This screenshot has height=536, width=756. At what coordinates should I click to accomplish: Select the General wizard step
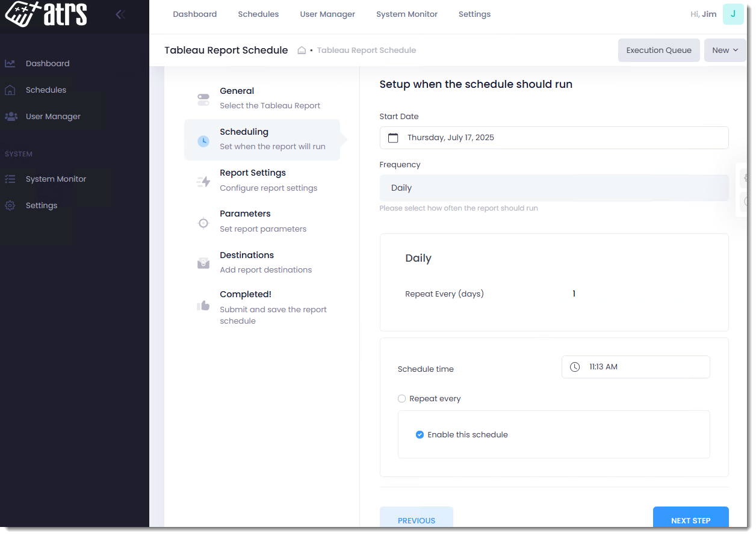point(262,98)
